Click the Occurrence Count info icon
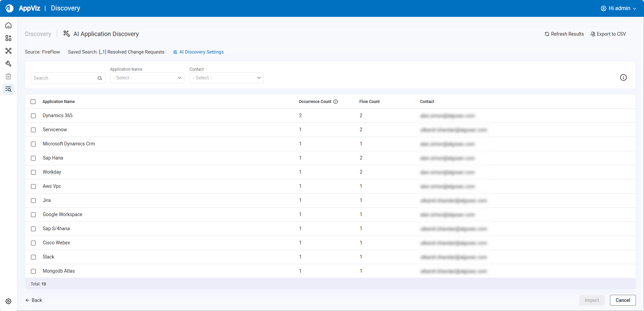Screen dimensions: 644x311 [335, 102]
